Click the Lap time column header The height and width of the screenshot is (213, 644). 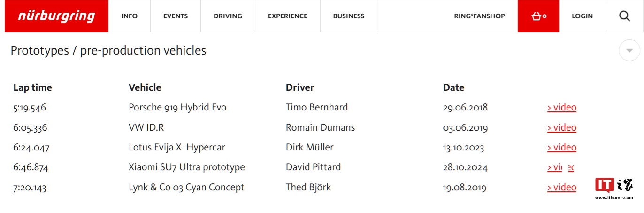tap(33, 87)
